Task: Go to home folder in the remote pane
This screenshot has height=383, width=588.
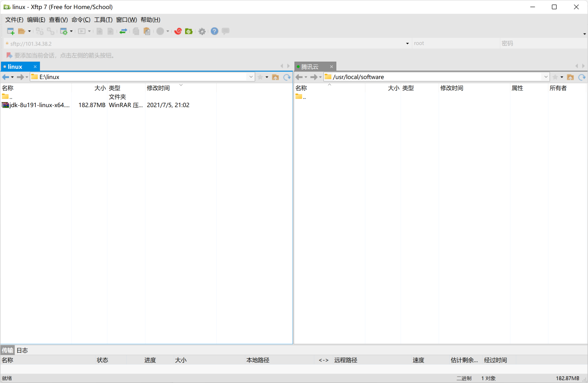Action: (570, 77)
